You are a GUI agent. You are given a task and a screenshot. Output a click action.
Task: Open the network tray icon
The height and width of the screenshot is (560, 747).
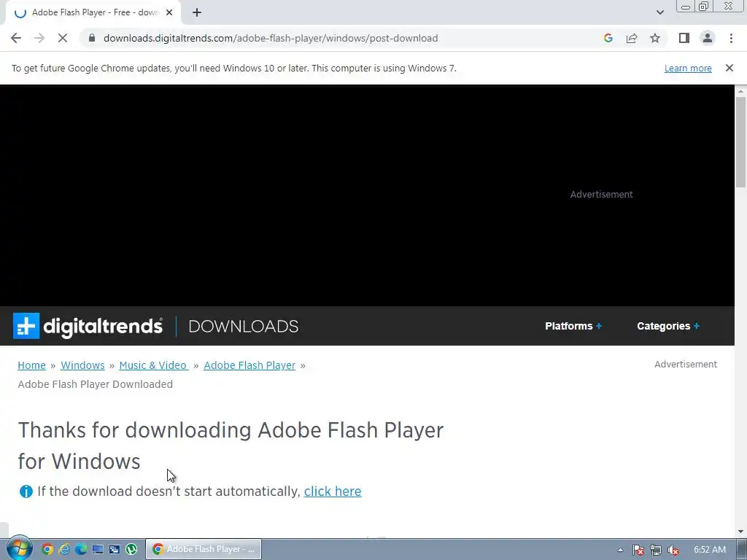click(x=656, y=550)
